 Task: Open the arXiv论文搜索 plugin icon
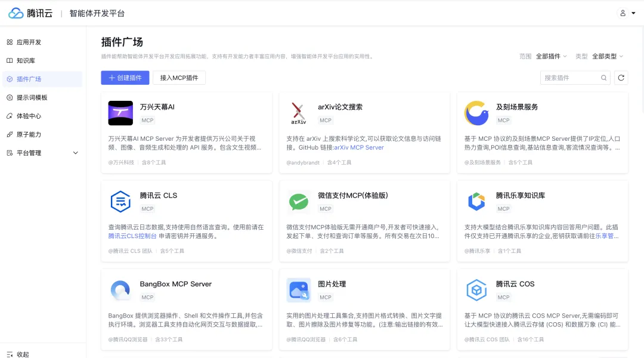pos(299,113)
